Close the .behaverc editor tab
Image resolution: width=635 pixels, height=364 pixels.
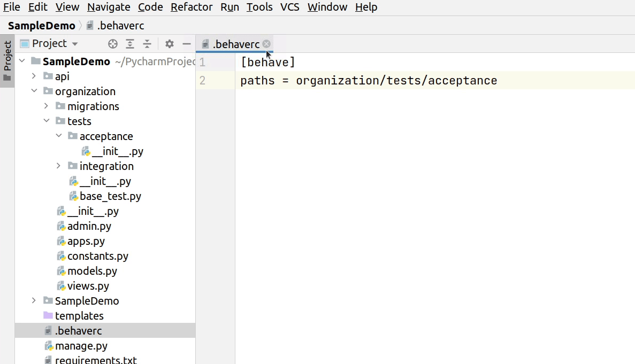(x=266, y=44)
